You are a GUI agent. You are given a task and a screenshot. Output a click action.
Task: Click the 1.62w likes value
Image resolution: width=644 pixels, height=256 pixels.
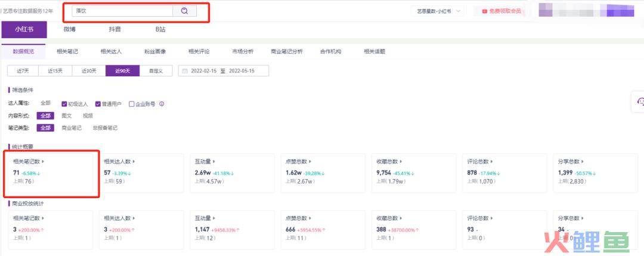pos(293,173)
